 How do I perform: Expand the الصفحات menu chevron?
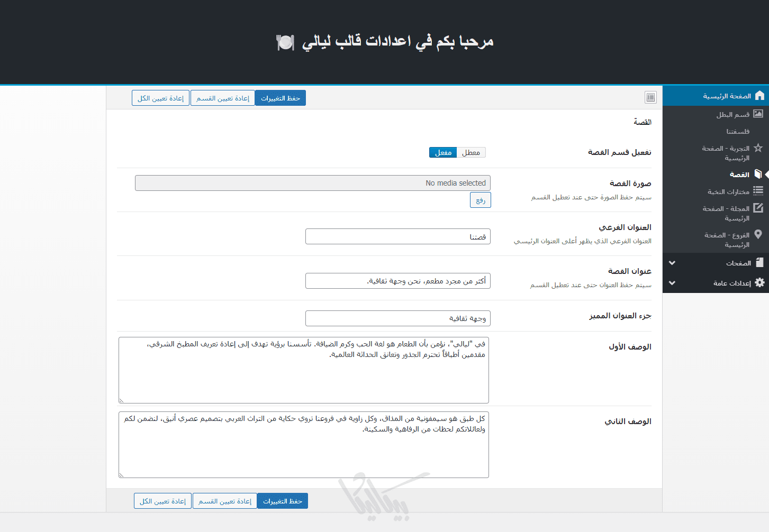pyautogui.click(x=672, y=263)
